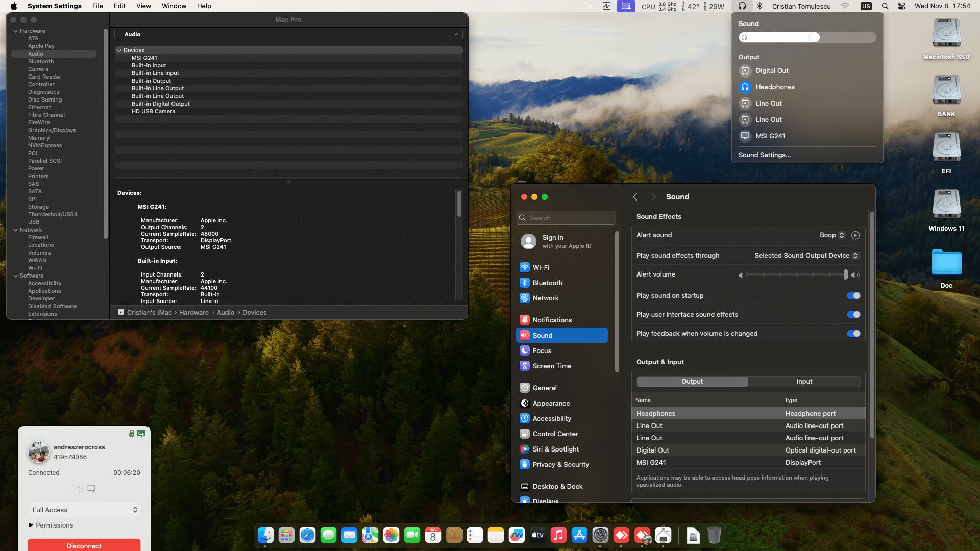The height and width of the screenshot is (551, 980).
Task: Select Bluetooth in System Information hardware list
Action: point(41,62)
